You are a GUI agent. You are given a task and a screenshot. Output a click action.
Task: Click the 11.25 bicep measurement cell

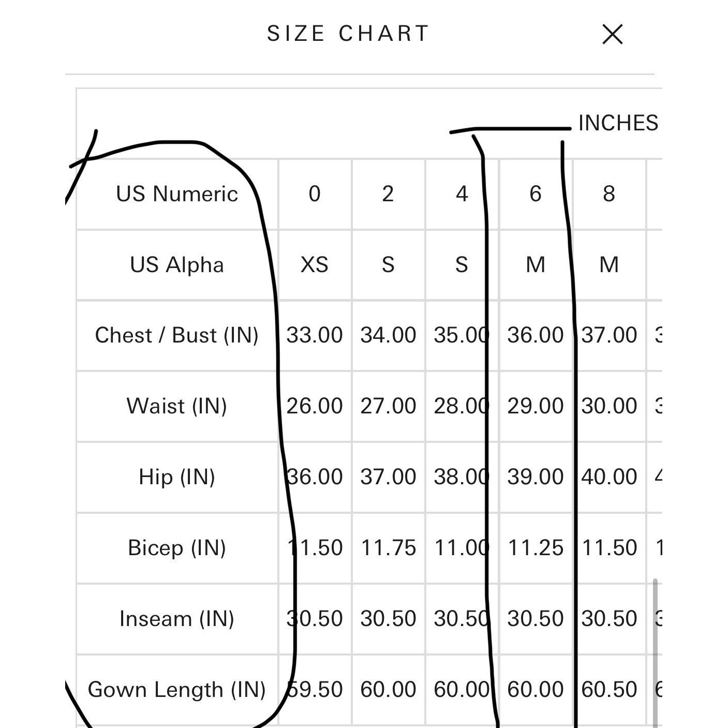536,548
